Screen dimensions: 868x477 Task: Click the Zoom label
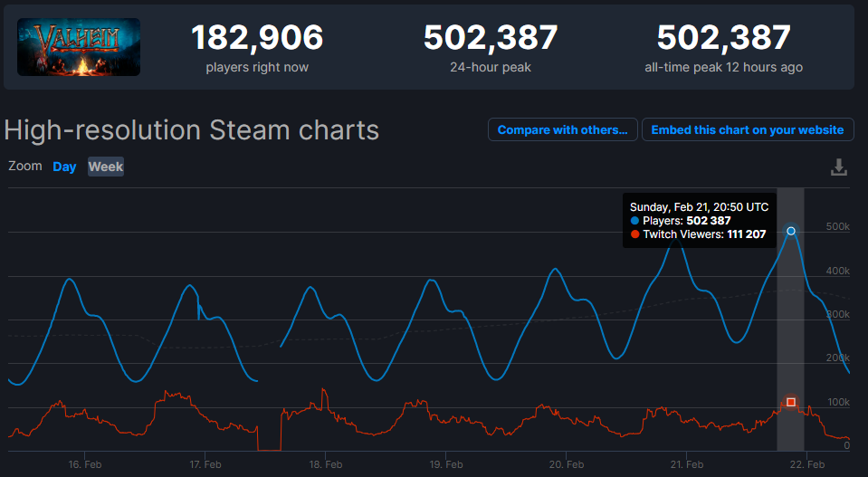(x=25, y=166)
